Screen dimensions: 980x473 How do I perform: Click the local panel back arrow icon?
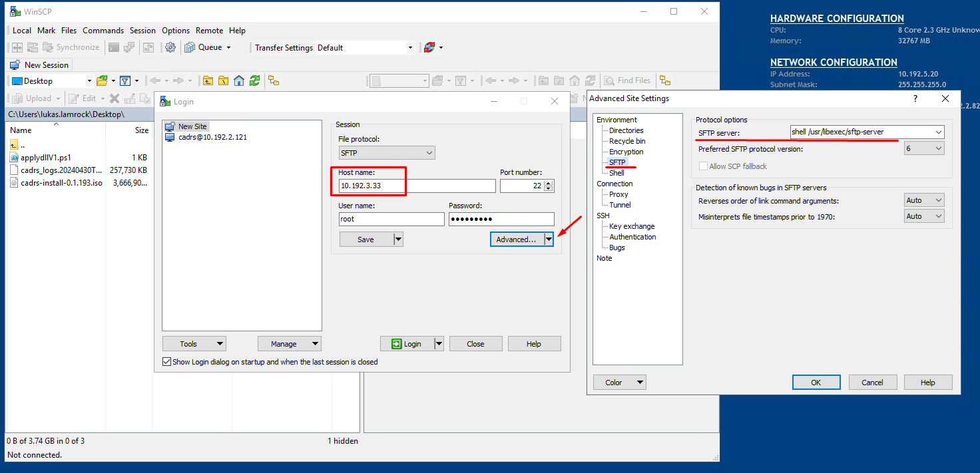coord(155,80)
